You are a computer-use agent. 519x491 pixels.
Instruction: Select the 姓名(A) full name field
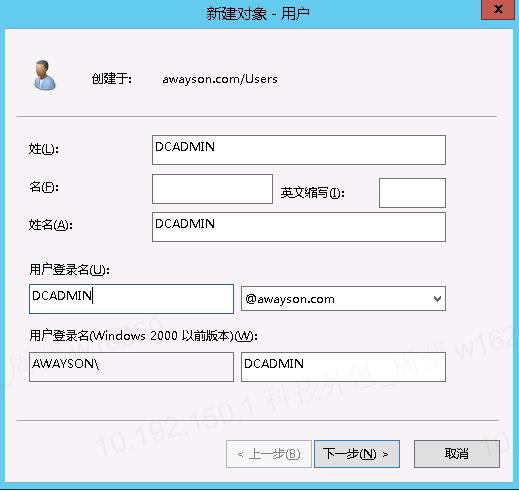pyautogui.click(x=299, y=227)
